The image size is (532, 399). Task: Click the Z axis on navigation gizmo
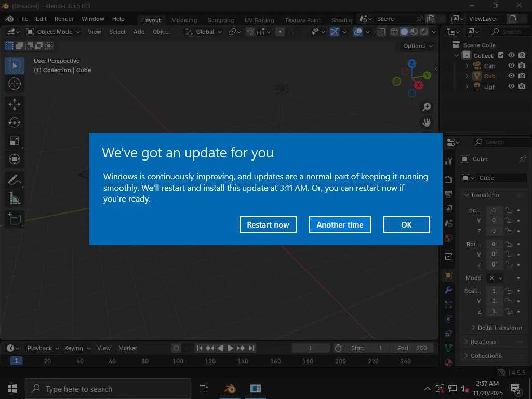412,63
